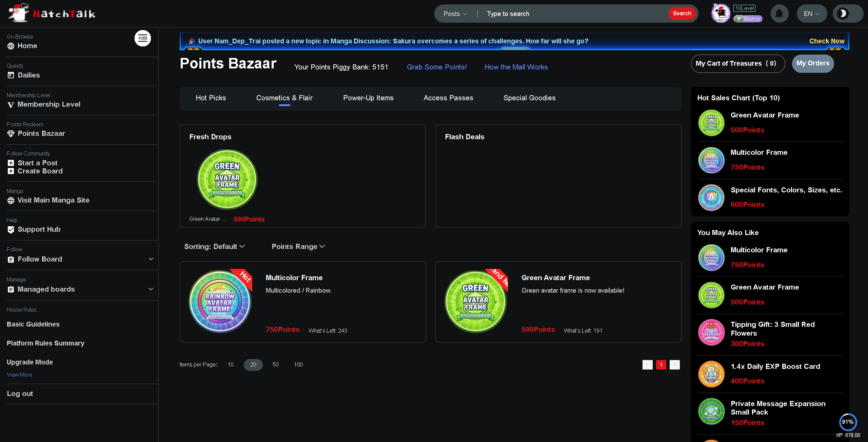
Task: Click the Start a Post plus icon
Action: 11,163
